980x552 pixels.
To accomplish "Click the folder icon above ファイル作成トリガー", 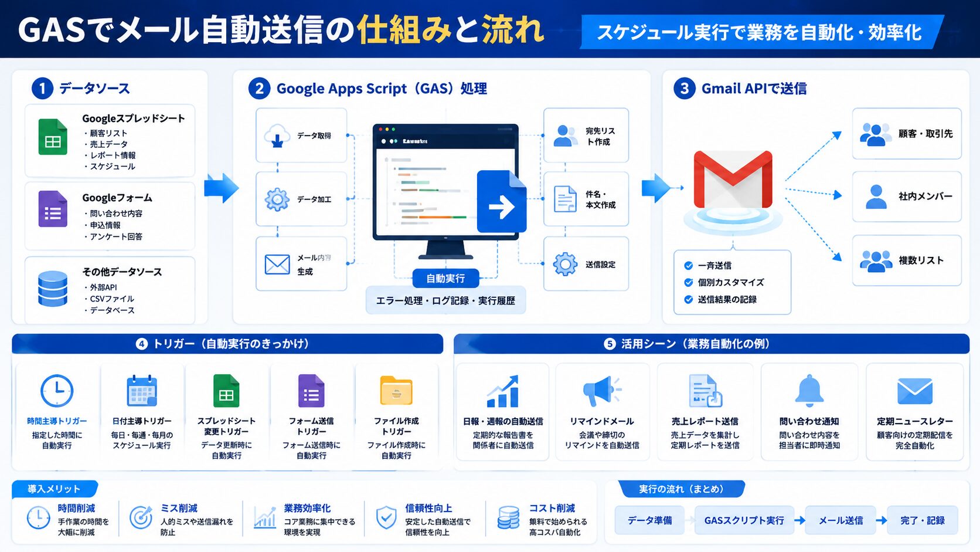I will click(397, 391).
